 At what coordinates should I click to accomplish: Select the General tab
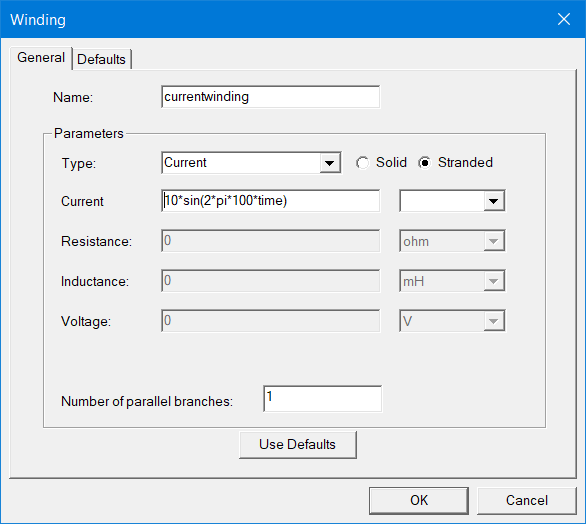(41, 58)
